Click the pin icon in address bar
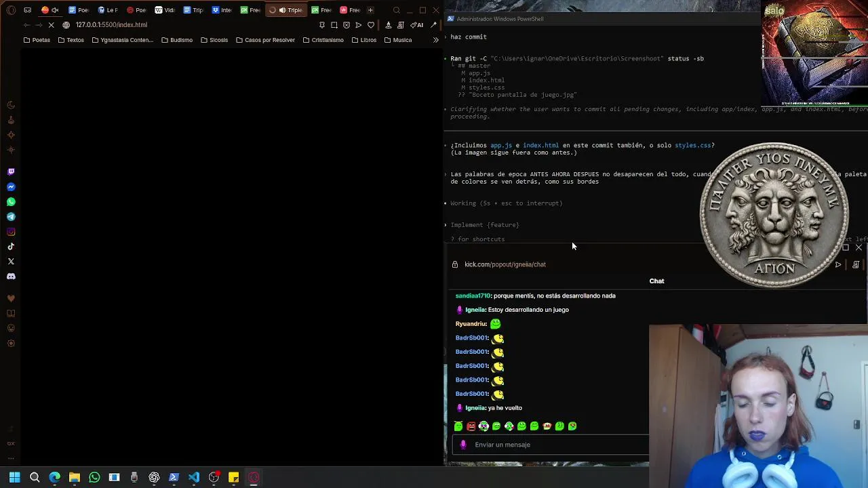868x488 pixels. [322, 25]
